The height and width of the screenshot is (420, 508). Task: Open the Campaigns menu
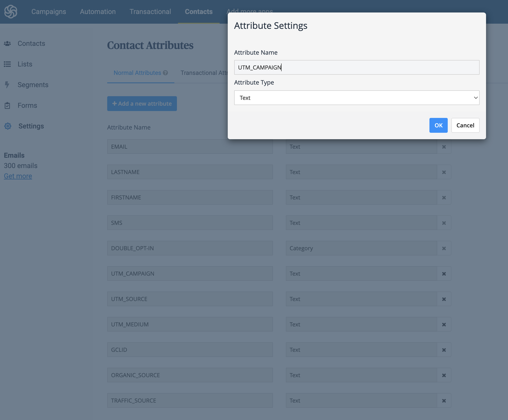(x=49, y=12)
